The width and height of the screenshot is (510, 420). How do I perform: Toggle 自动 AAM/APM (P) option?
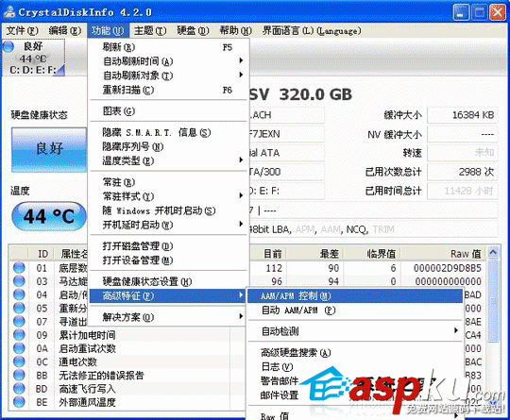355,311
